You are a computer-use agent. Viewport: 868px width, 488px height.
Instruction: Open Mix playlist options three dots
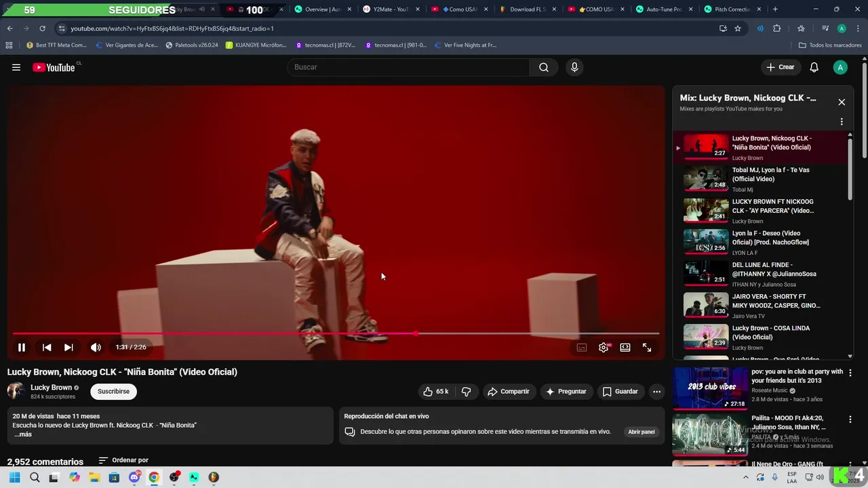point(842,122)
